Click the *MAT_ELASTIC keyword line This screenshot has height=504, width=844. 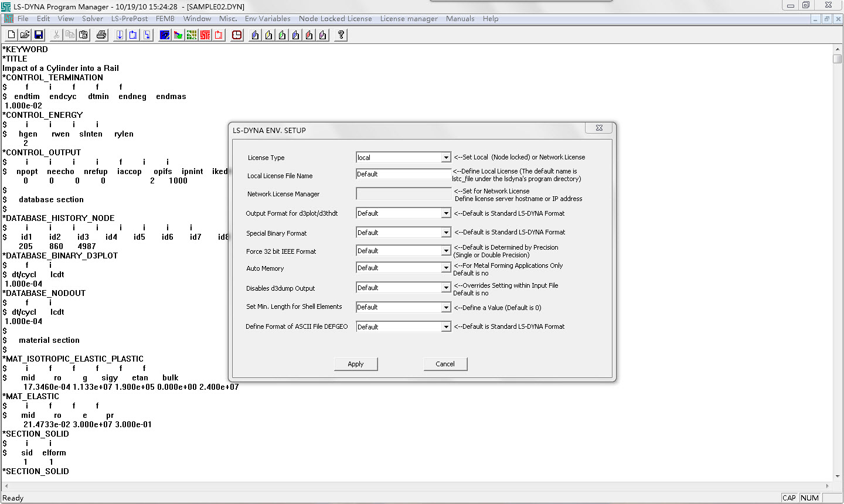coord(30,396)
